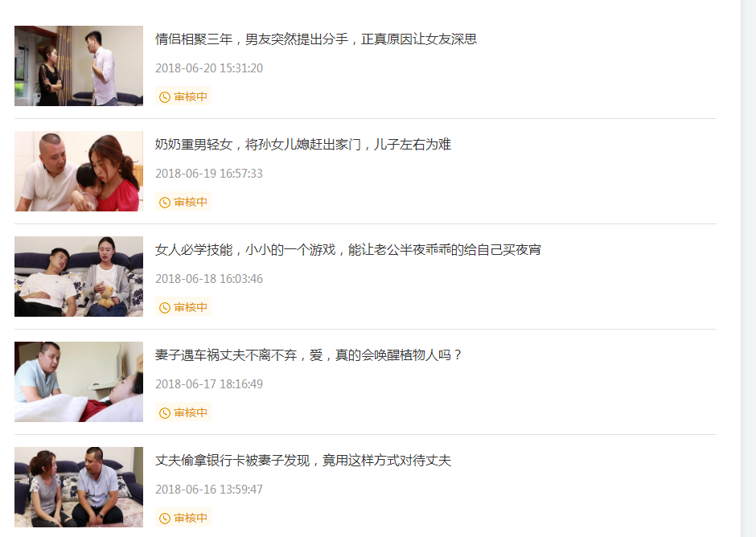The height and width of the screenshot is (537, 756).
Task: Open title 女人必学技能，小小的一个游戏
Action: (347, 250)
